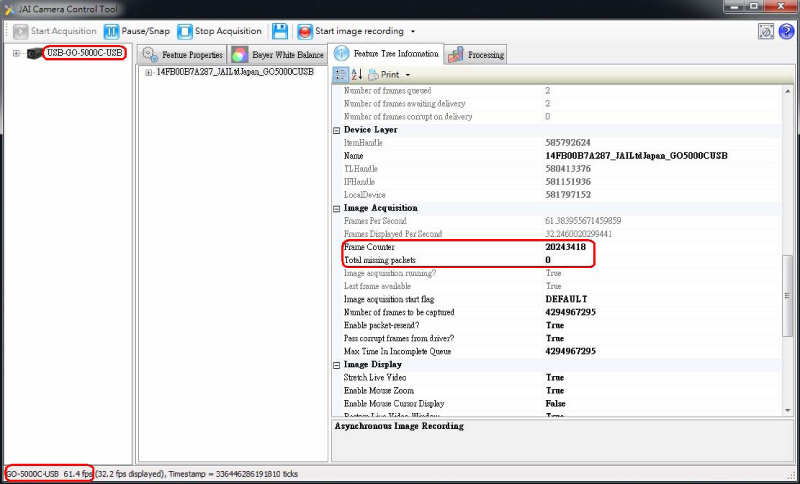Click the Name property row label

pyautogui.click(x=354, y=156)
